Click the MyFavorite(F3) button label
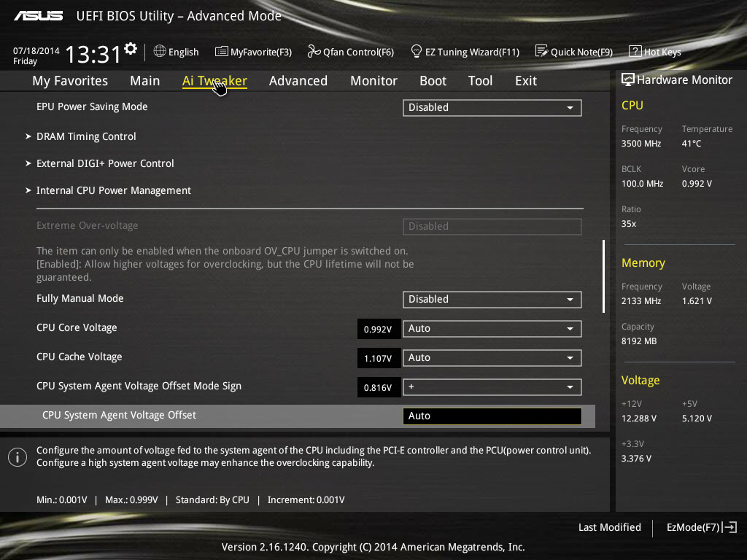Screen dimensions: 747x560 click(261, 52)
